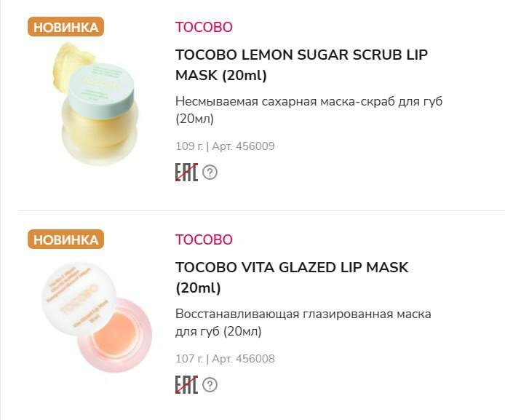Click the help icon beside Vita Glazed EAC mark

point(210,384)
